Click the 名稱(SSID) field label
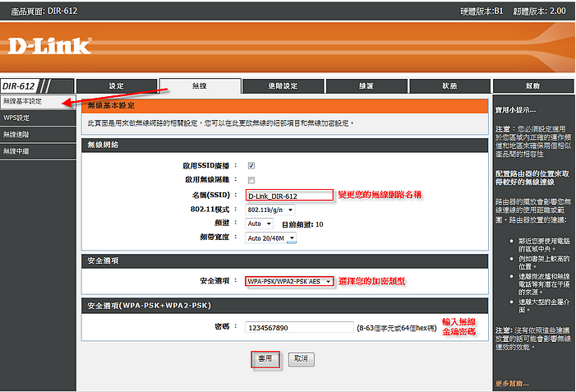Viewport: 576px width, 392px height. pos(211,195)
